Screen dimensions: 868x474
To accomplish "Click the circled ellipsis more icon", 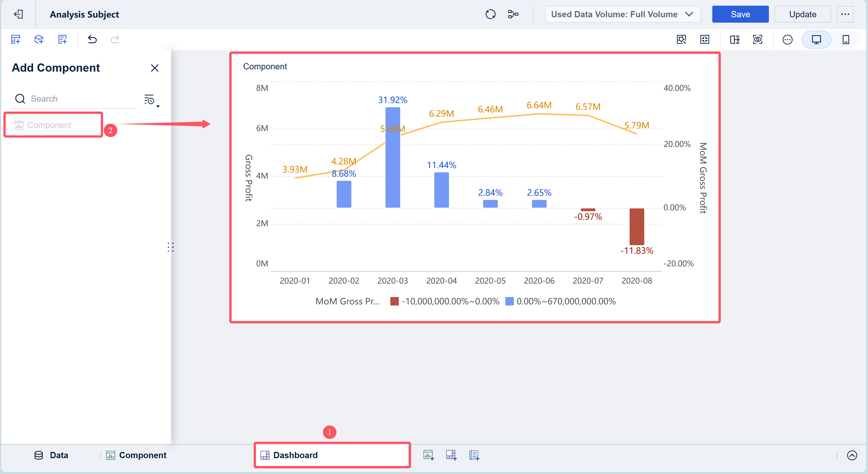I will point(787,39).
